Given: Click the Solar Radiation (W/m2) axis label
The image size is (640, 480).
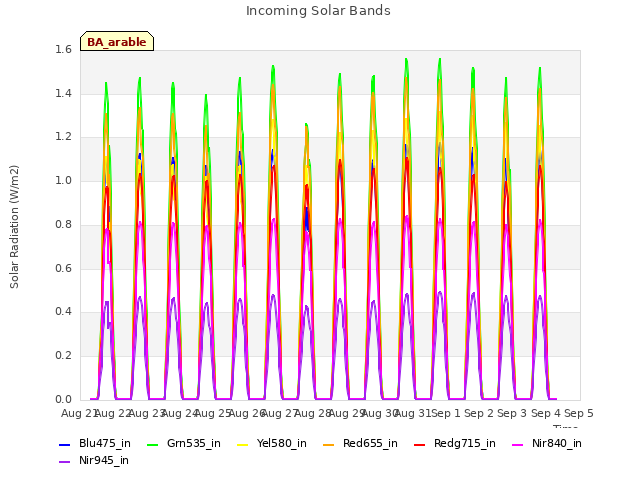Looking at the screenshot, I should point(14,227).
